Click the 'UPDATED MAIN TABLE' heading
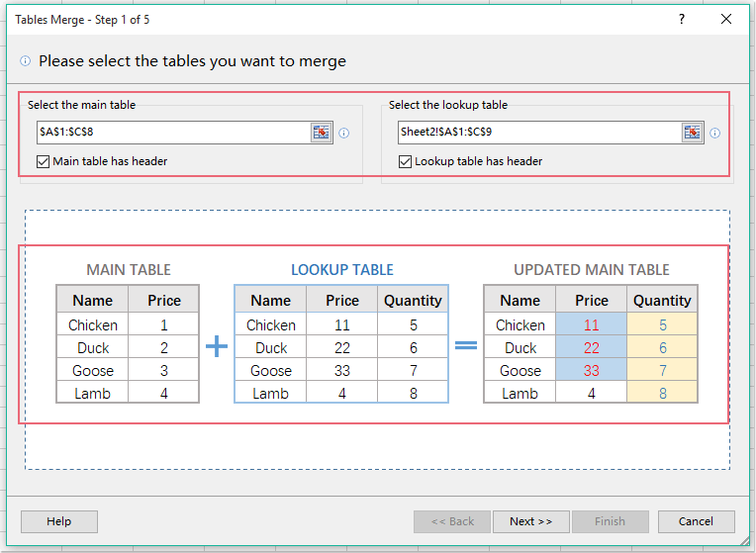Viewport: 756px width, 553px height. pos(592,269)
